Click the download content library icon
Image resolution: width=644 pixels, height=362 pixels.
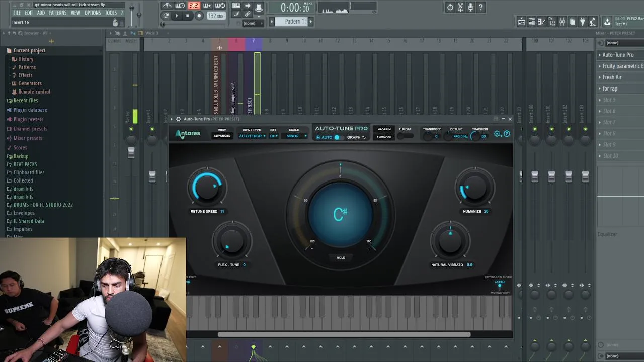[607, 22]
